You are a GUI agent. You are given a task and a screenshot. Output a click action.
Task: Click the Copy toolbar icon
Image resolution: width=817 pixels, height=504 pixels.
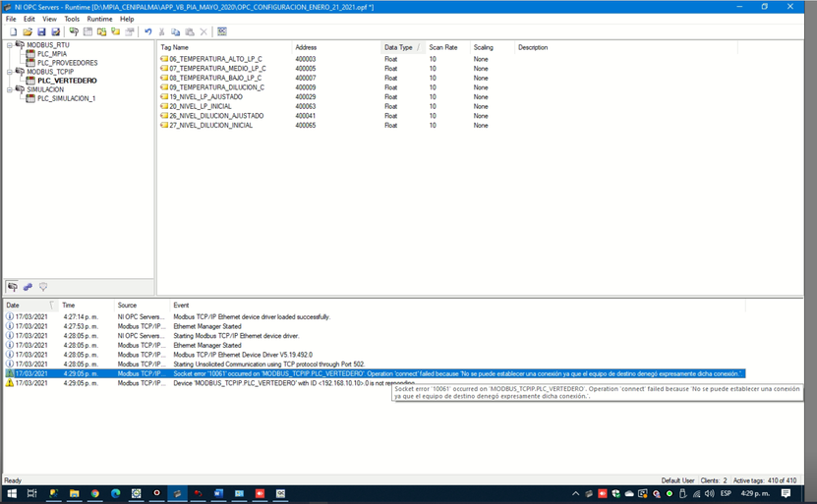pos(176,31)
